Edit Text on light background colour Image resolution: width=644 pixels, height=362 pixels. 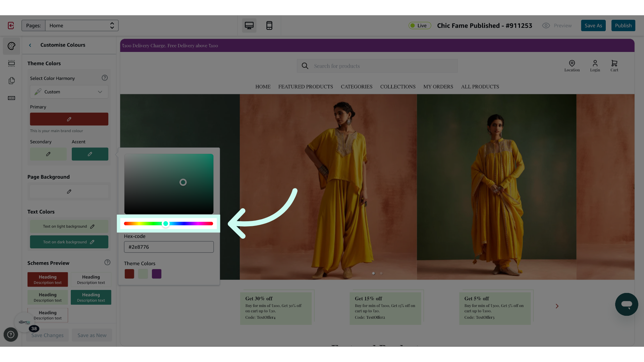(69, 227)
